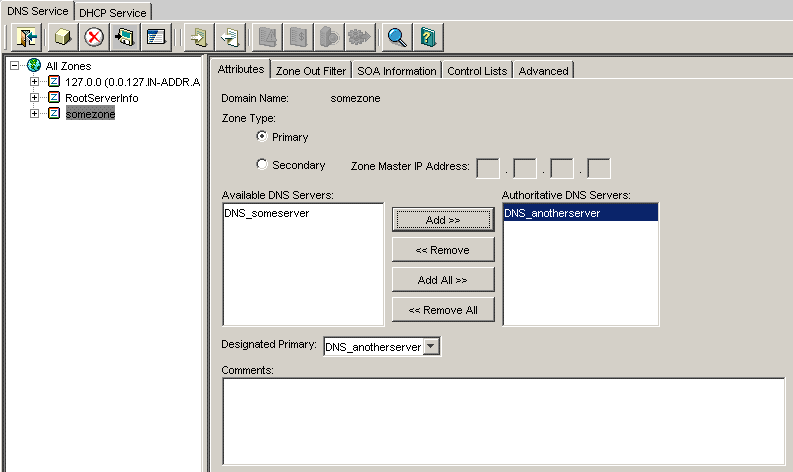Viewport: 793px width, 472px height.
Task: Click the grayed document with dollar sign icon
Action: (298, 37)
